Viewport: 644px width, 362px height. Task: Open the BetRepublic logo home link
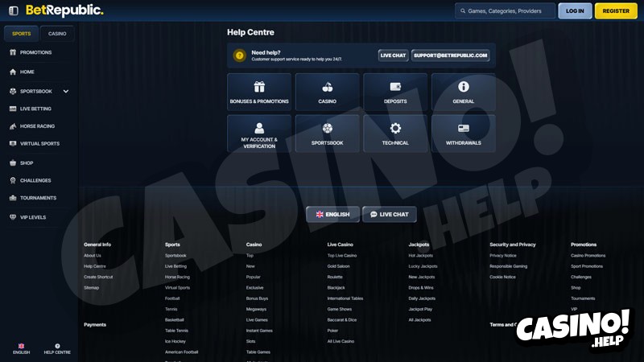64,10
